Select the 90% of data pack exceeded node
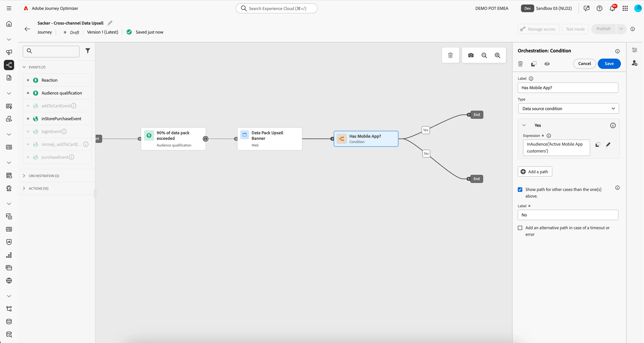 173,139
